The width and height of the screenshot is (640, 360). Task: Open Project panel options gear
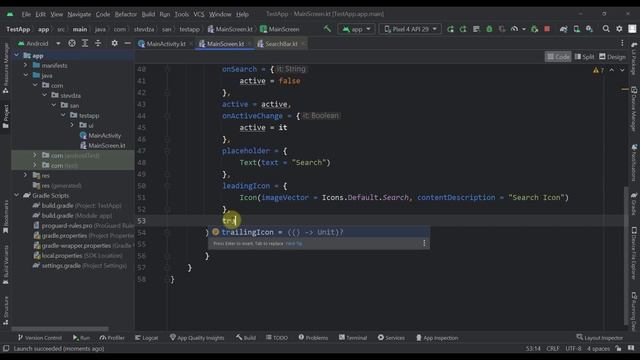(x=115, y=43)
